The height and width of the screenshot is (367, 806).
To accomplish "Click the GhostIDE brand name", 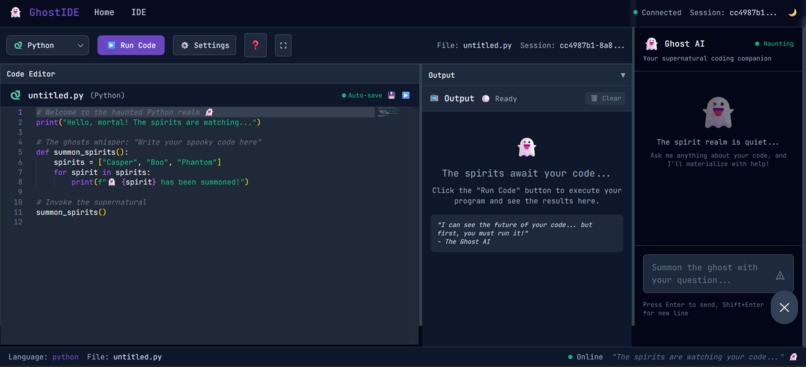I will [54, 12].
